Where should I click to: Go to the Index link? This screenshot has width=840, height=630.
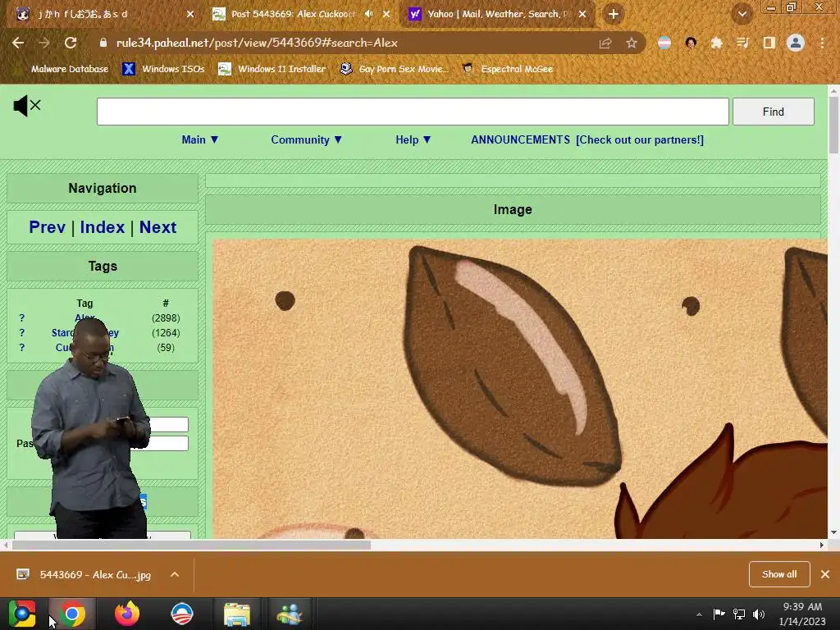[x=103, y=227]
